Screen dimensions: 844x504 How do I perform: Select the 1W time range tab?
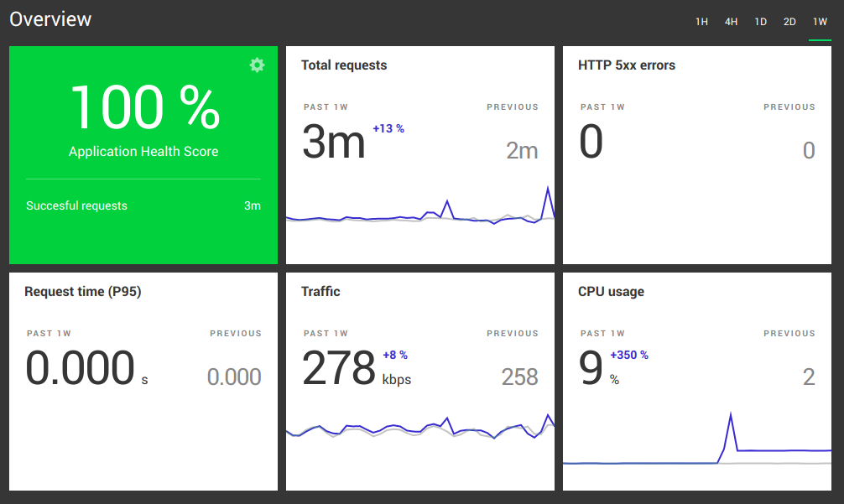pyautogui.click(x=820, y=22)
